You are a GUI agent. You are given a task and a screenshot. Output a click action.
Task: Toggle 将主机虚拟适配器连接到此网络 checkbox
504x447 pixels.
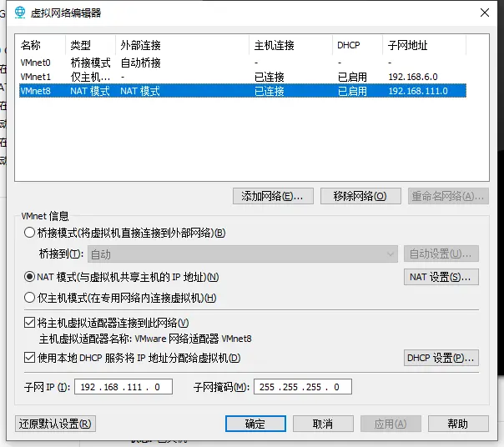(29, 322)
